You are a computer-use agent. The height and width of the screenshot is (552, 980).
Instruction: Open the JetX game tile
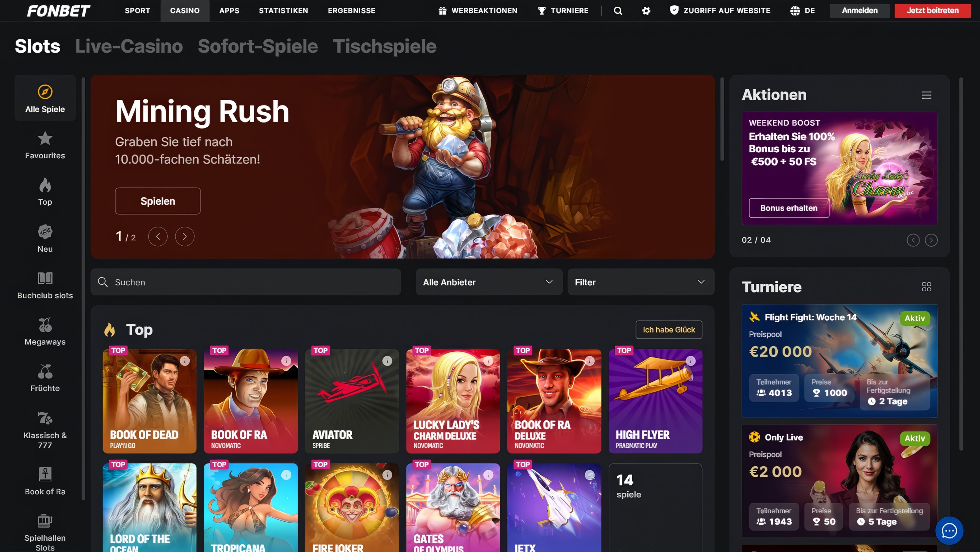click(x=554, y=508)
